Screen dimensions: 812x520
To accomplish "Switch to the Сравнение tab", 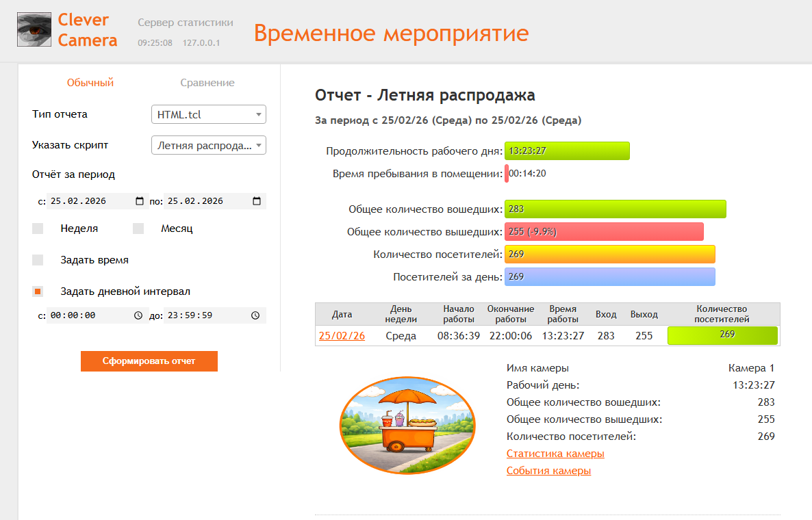I will click(x=207, y=83).
